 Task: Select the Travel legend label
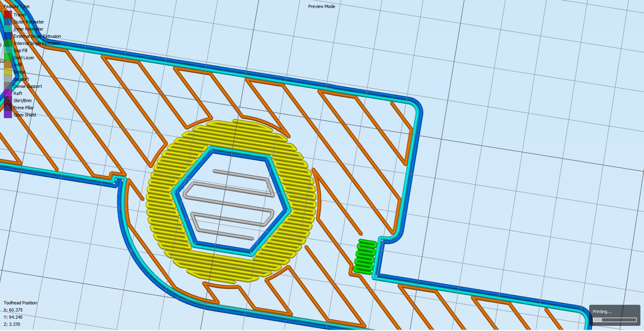(19, 15)
